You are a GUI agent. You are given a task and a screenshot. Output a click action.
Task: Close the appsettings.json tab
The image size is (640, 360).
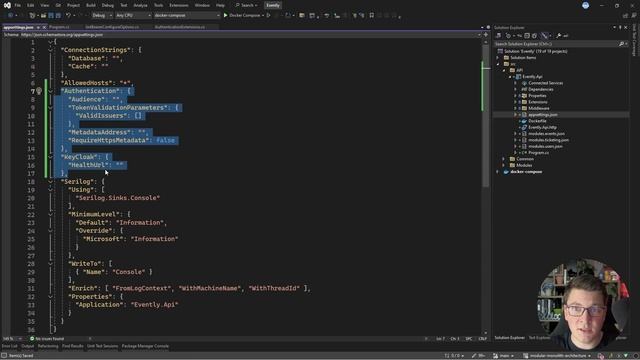[x=44, y=27]
